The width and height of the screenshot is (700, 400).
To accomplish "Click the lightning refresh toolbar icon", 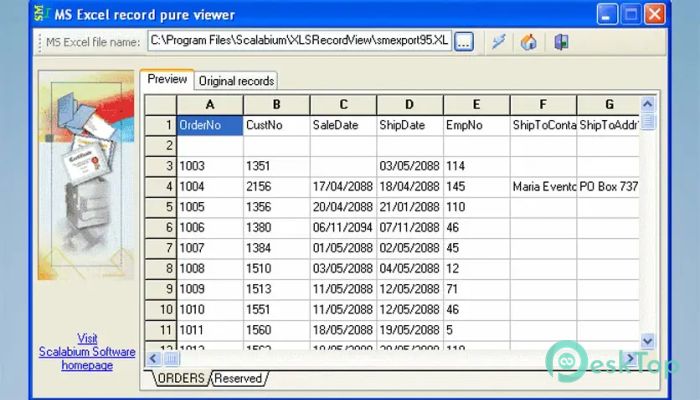I will click(x=499, y=42).
